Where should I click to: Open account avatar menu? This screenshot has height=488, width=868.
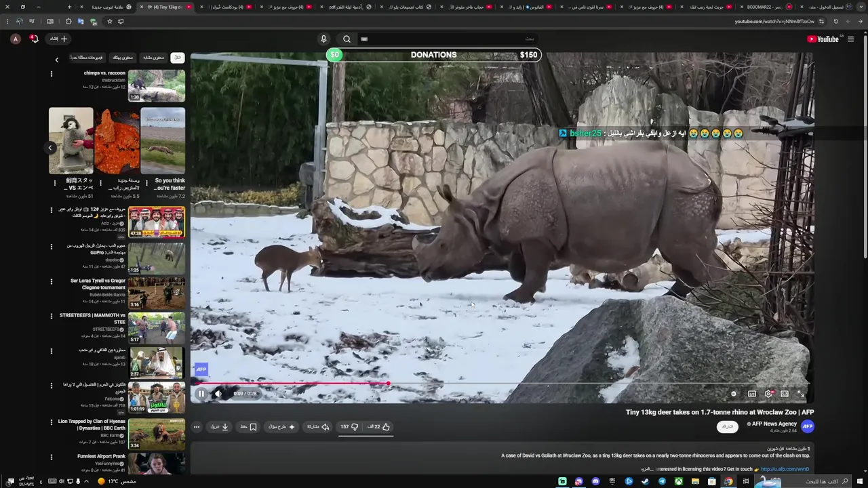(x=16, y=39)
